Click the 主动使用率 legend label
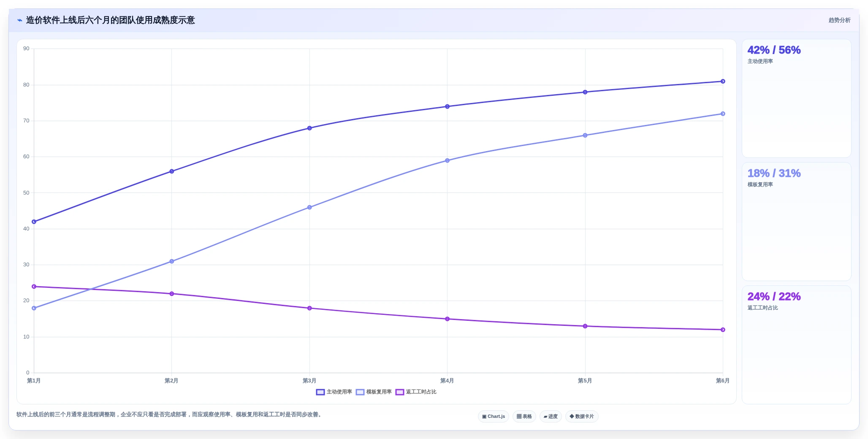 click(339, 392)
